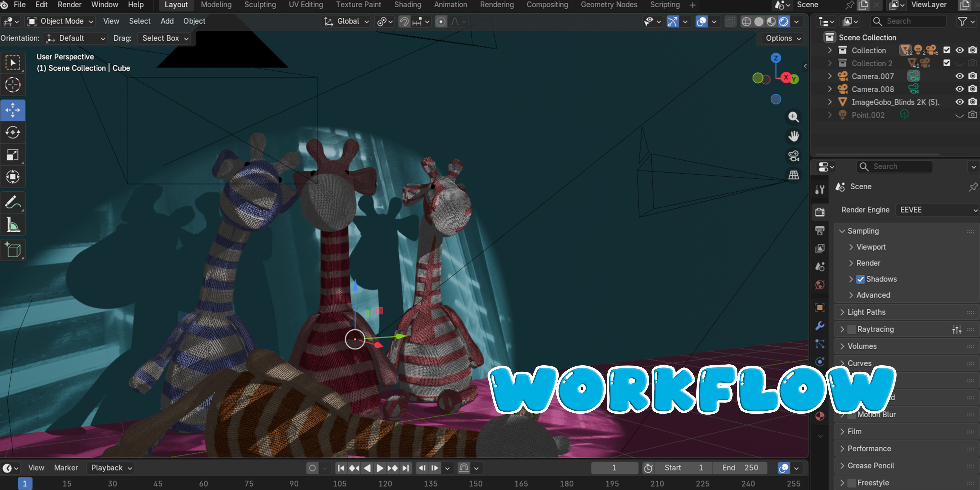Switch to the Shading workspace tab

pyautogui.click(x=407, y=5)
